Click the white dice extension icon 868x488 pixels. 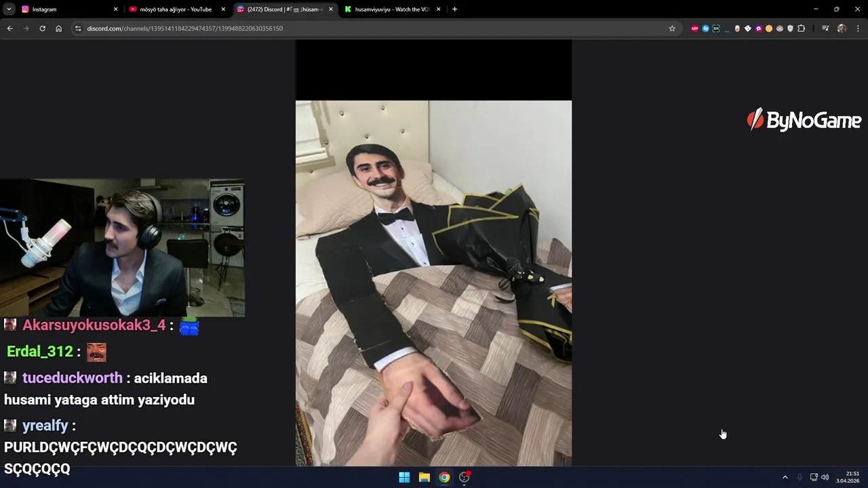(748, 28)
